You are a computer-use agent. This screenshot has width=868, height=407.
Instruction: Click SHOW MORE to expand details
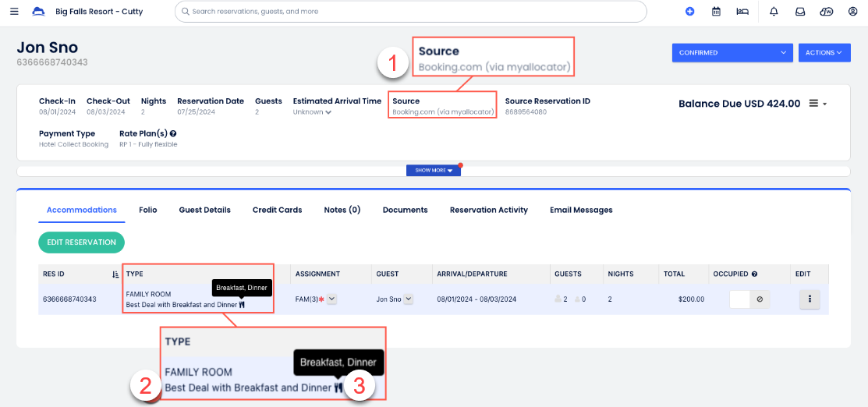[434, 170]
